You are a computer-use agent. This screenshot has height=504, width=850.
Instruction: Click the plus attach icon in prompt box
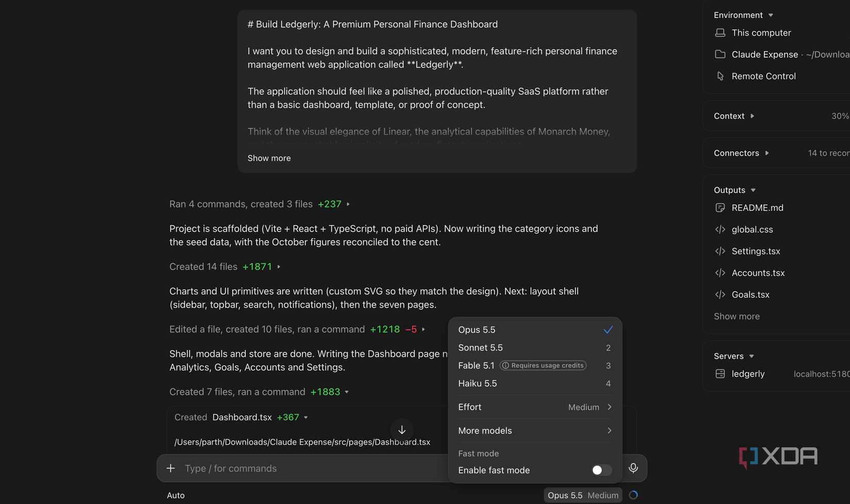coord(171,468)
